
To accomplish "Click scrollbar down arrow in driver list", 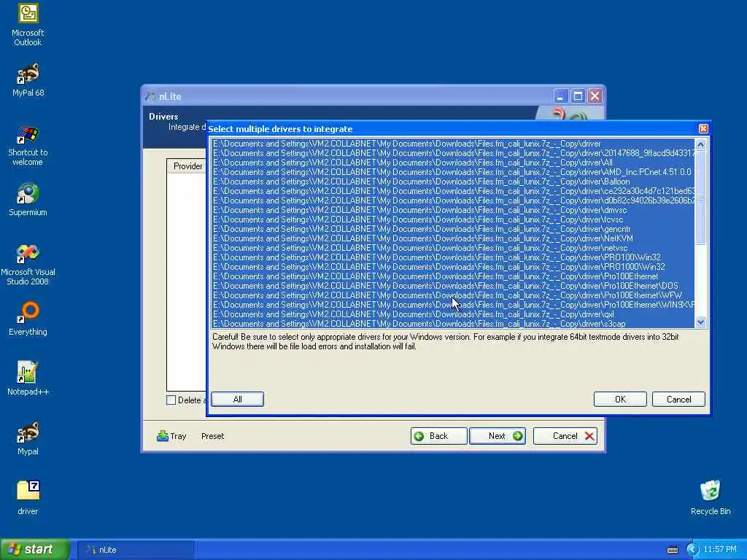I will pyautogui.click(x=700, y=322).
